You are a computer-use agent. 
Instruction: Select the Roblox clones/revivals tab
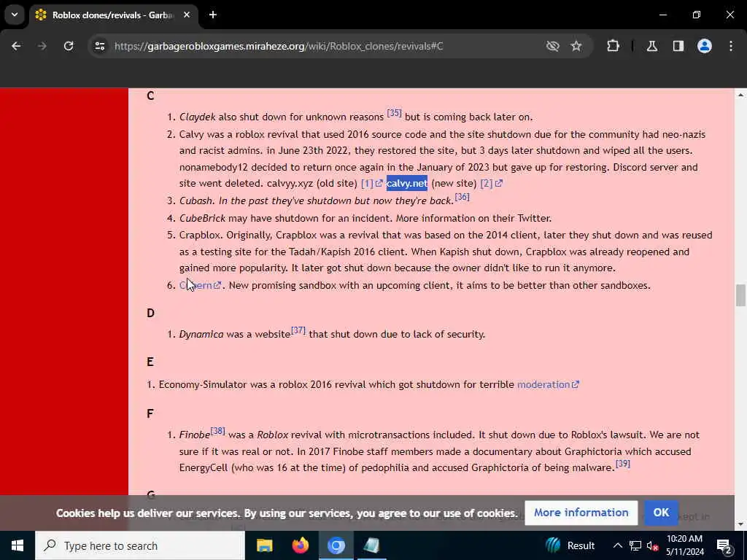[x=112, y=15]
